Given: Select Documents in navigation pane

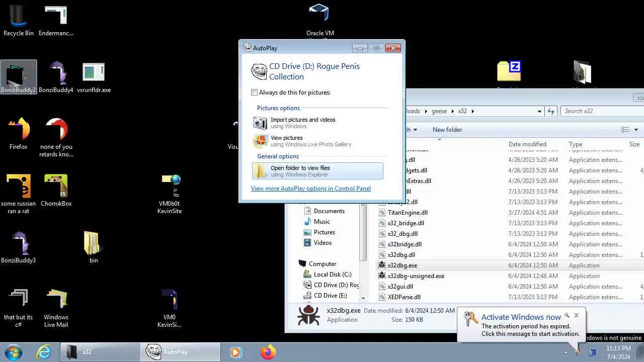Looking at the screenshot, I should pyautogui.click(x=325, y=211).
